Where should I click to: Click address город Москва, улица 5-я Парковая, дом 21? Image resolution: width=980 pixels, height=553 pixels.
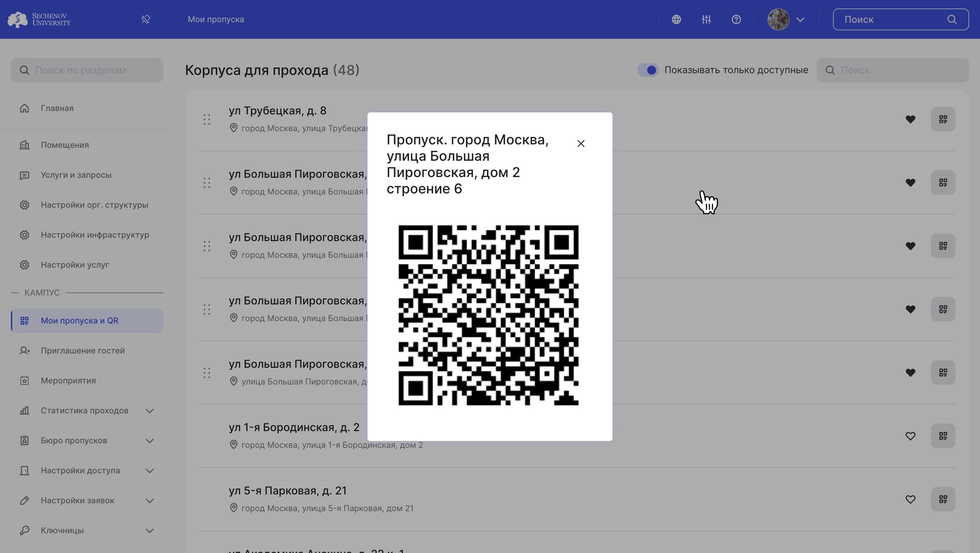[x=327, y=508]
